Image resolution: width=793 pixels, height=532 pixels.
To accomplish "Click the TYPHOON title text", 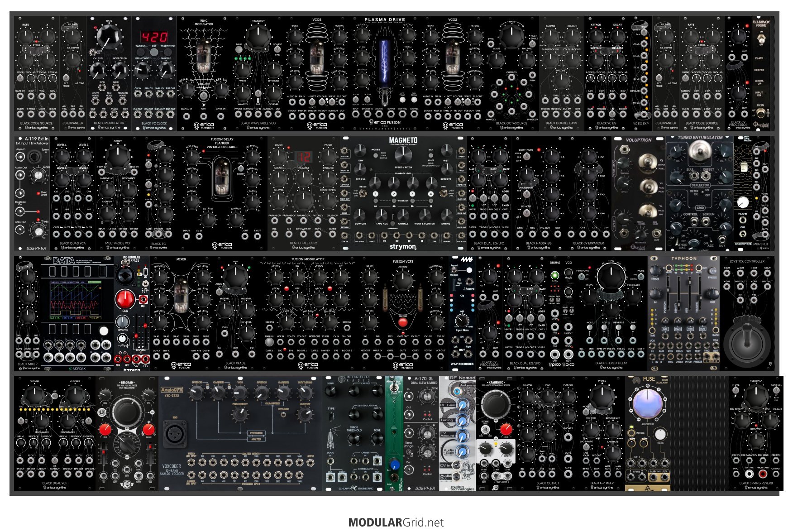I will (684, 259).
